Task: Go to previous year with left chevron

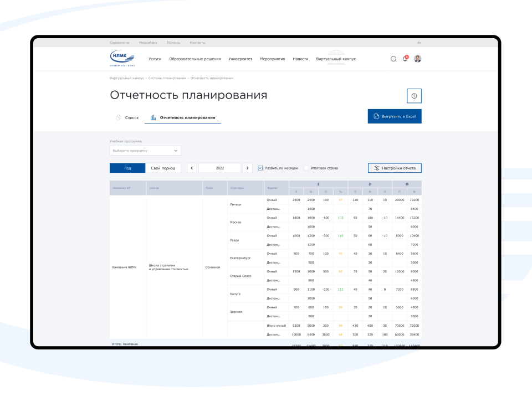Action: tap(192, 168)
